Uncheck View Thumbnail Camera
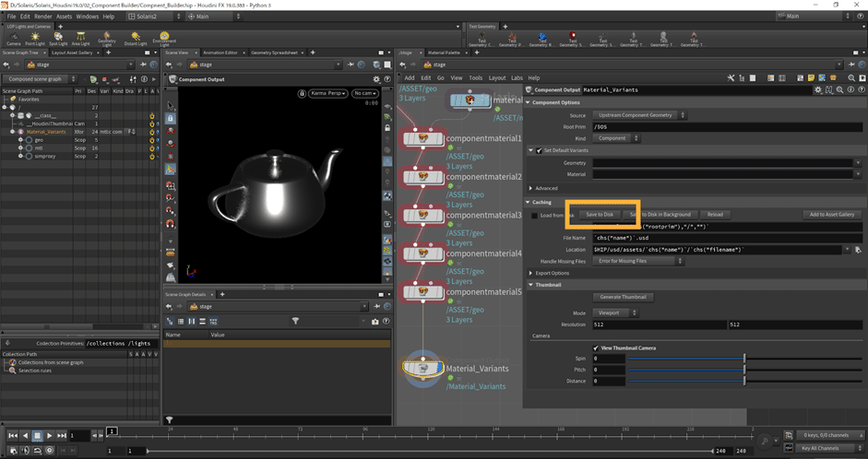The image size is (868, 459). 594,347
